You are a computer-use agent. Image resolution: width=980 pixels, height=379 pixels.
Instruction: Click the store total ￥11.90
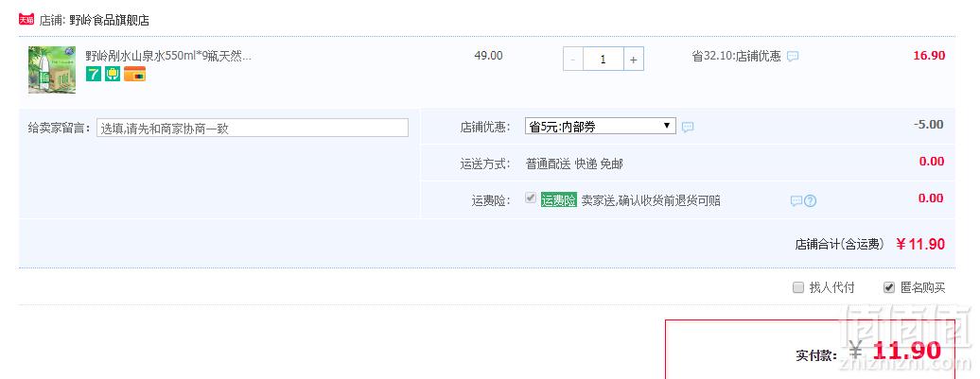[920, 244]
